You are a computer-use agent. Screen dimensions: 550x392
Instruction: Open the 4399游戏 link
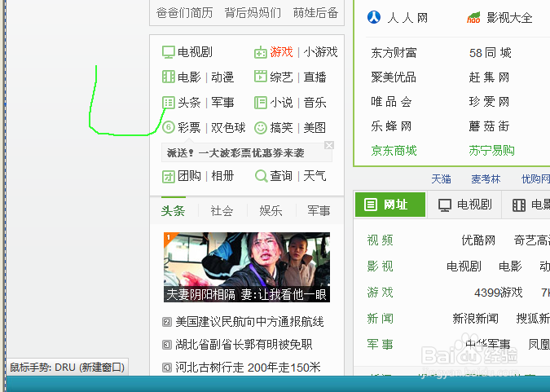(x=499, y=293)
